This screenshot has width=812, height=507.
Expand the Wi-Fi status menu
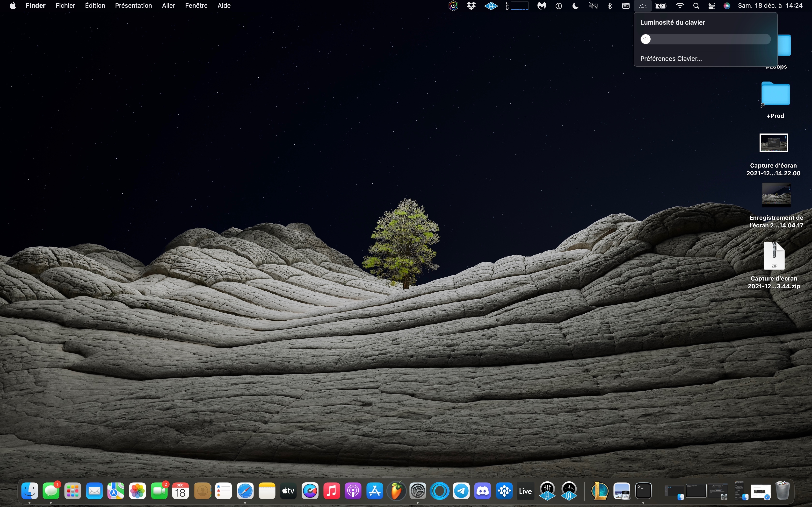[680, 6]
